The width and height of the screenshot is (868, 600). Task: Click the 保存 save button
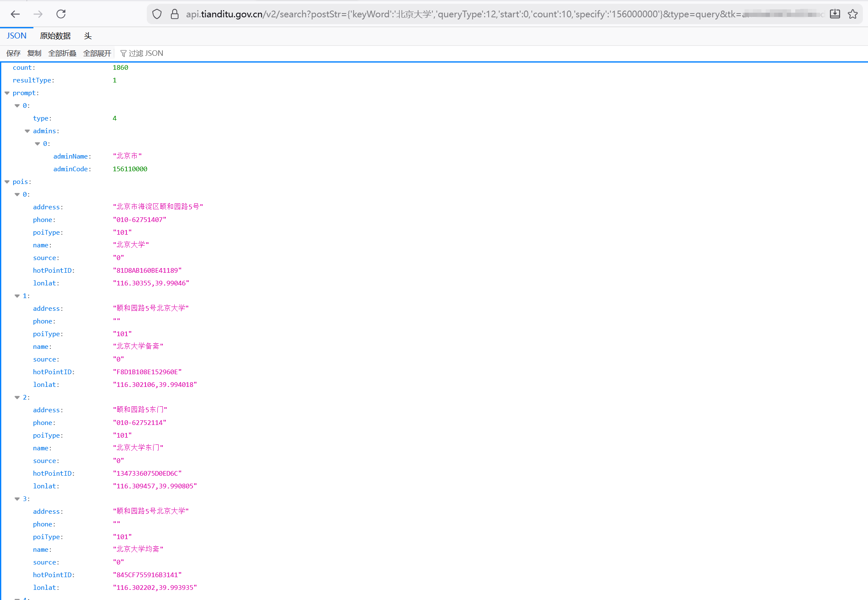tap(13, 53)
